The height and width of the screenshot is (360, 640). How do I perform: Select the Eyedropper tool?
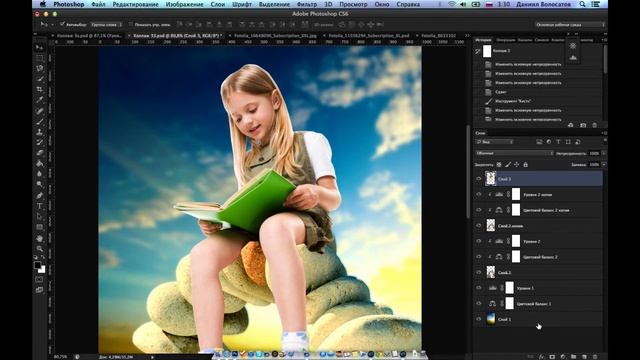click(40, 100)
